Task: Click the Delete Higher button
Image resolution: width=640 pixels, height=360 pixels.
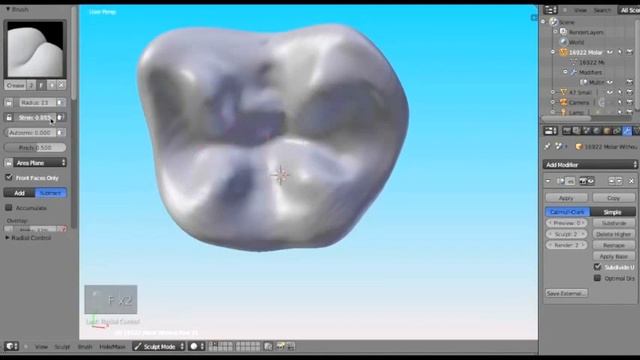Action: [613, 234]
